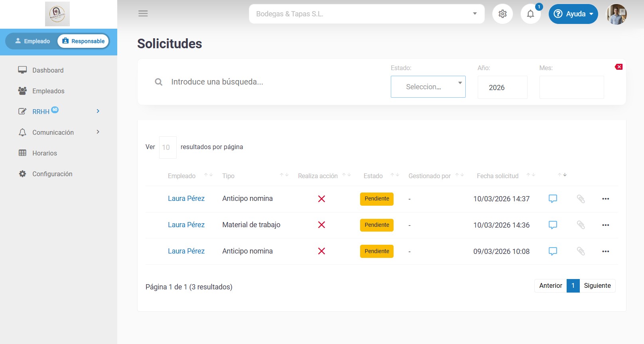Click the Solicitudes page heading
The width and height of the screenshot is (644, 344).
[169, 44]
